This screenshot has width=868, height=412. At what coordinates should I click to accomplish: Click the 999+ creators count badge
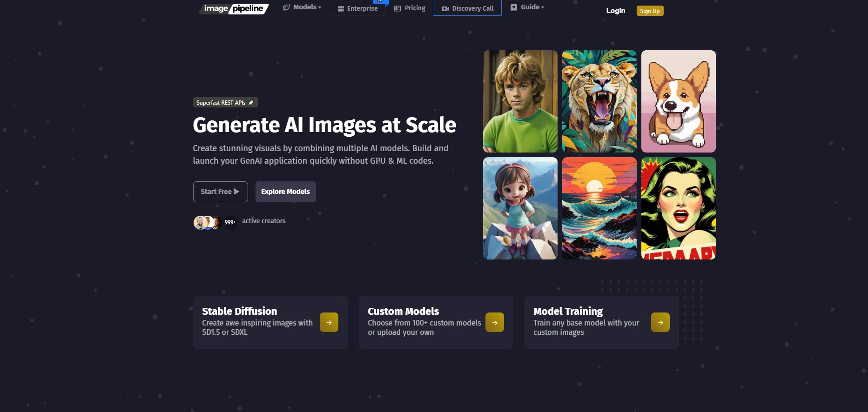(x=230, y=222)
